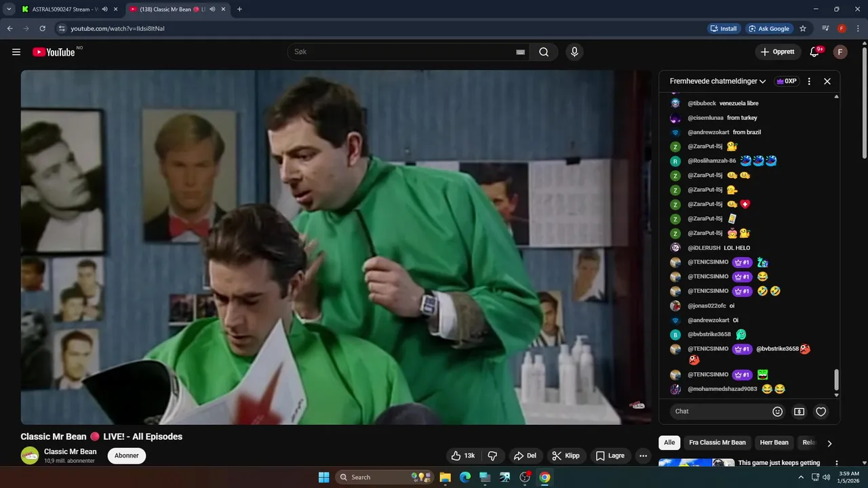Mute the ASTRAL5090247 Stream tab audio
Screen dimensions: 868x488
point(105,9)
